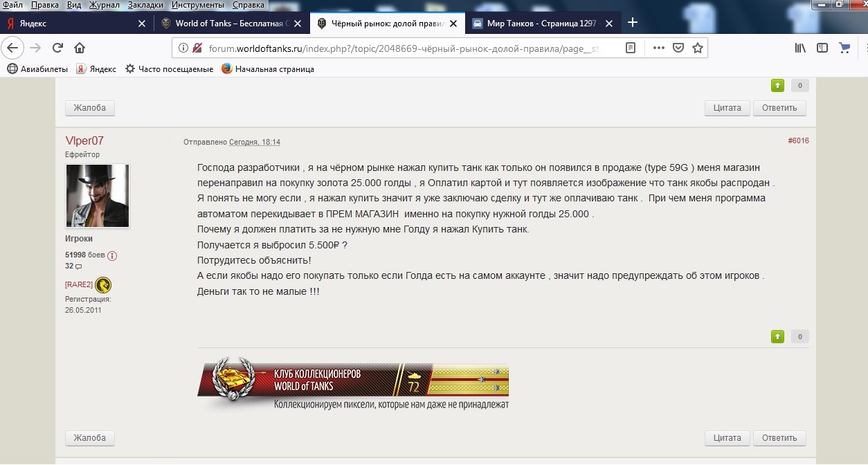Open the browser home page
The height and width of the screenshot is (465, 868).
[x=80, y=48]
